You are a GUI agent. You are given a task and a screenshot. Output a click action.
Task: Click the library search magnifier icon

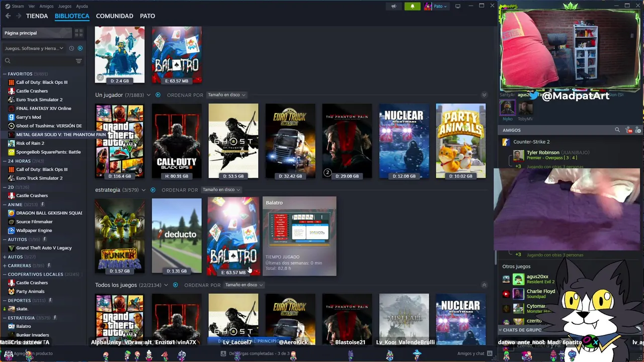pyautogui.click(x=8, y=61)
